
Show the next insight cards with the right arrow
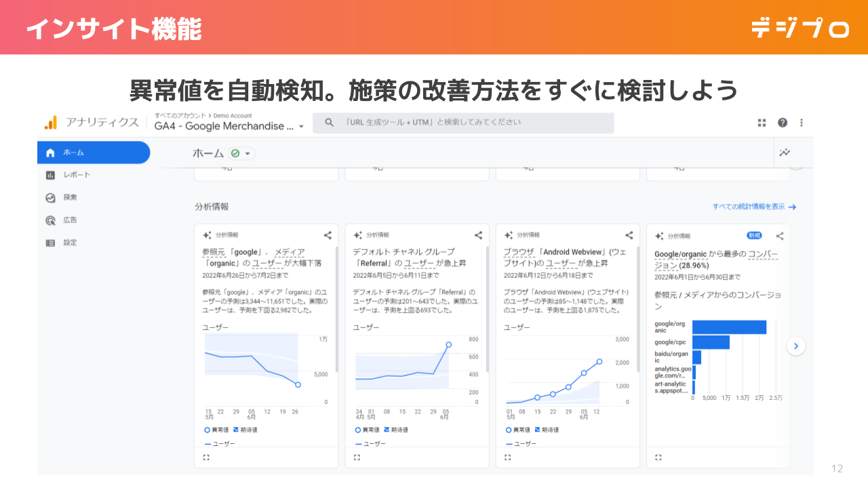[x=796, y=346]
